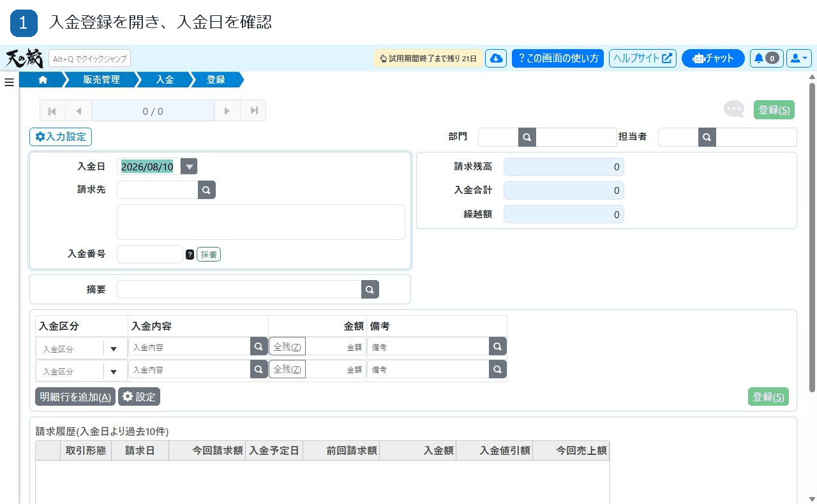Open この画面の使い方 help
The width and height of the screenshot is (817, 504).
pyautogui.click(x=558, y=58)
